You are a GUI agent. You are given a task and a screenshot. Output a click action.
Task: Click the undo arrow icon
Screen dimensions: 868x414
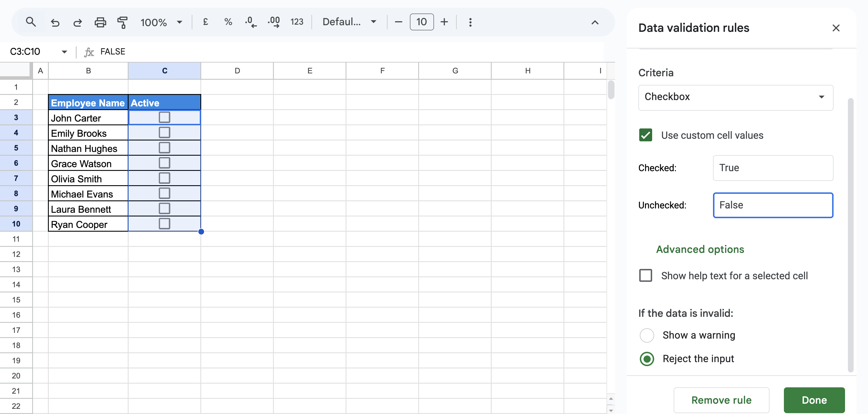pos(55,23)
